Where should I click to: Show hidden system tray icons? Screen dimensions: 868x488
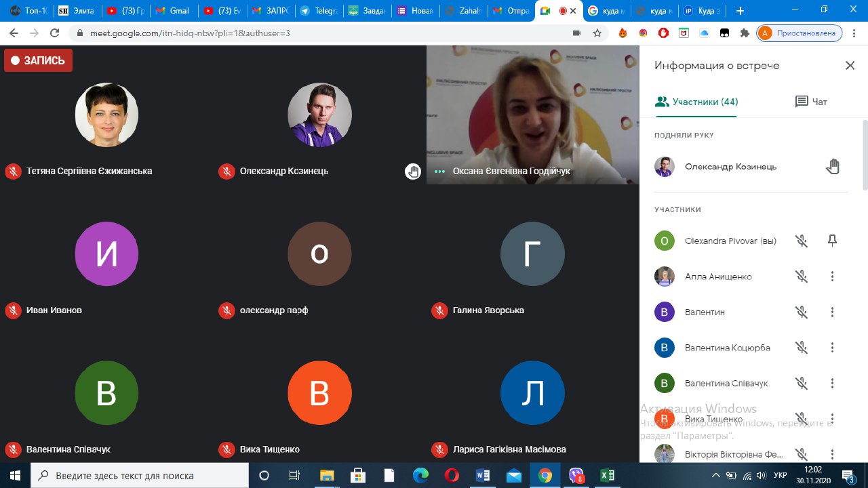tap(715, 475)
